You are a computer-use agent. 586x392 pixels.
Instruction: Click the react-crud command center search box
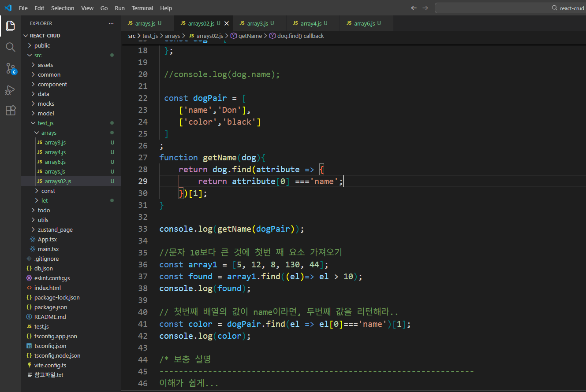[x=511, y=8]
